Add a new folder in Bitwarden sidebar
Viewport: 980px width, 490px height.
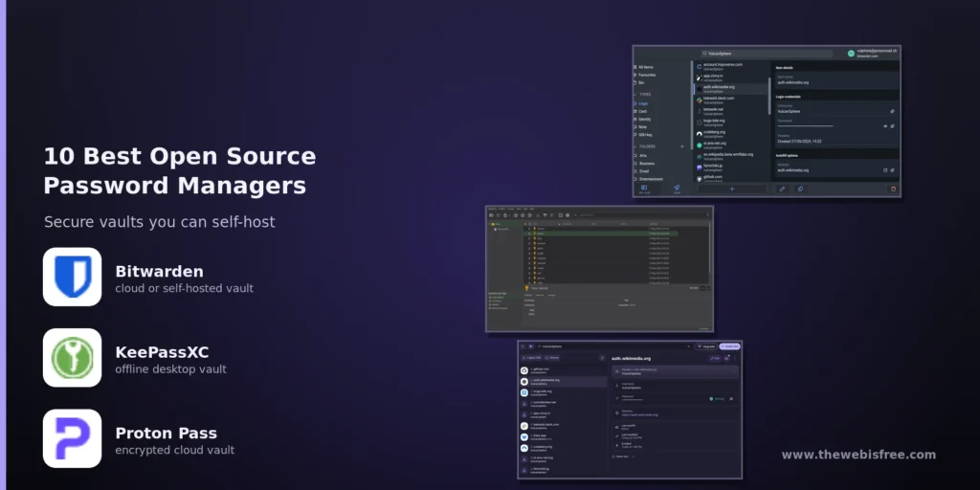click(x=681, y=146)
